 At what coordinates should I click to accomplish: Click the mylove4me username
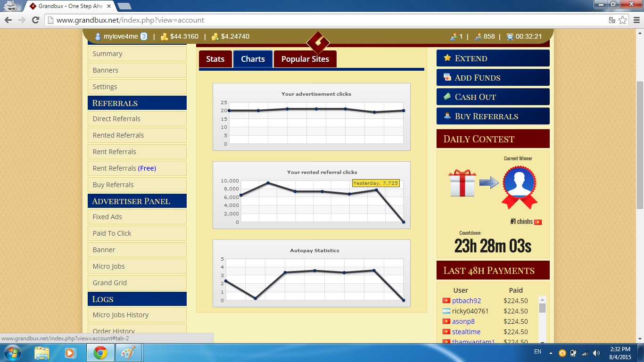[121, 37]
